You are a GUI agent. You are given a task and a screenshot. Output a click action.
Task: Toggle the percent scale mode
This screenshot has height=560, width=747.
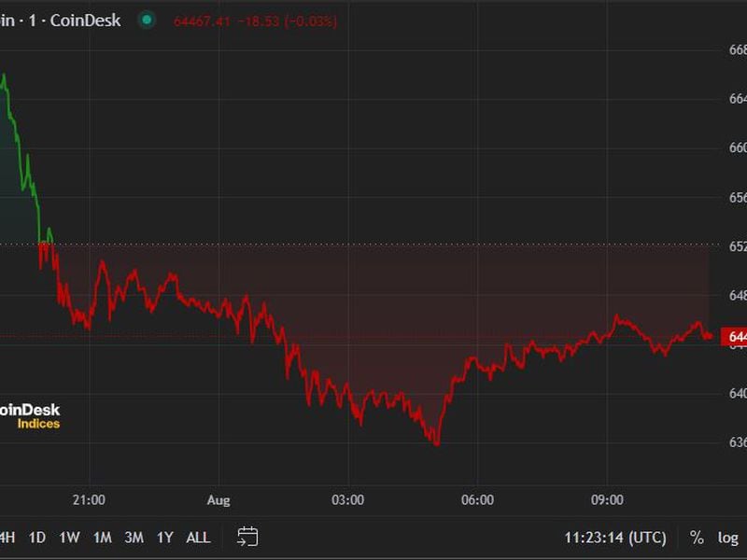tap(697, 538)
